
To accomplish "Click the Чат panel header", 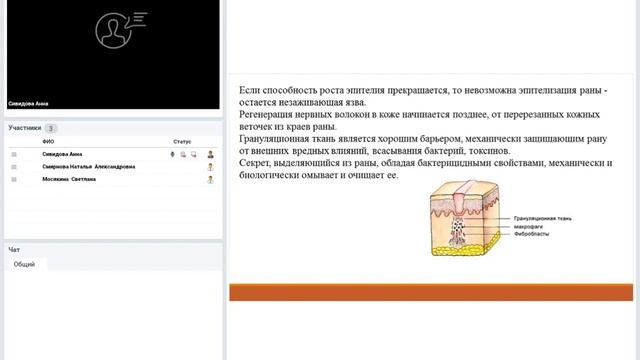I will (14, 249).
